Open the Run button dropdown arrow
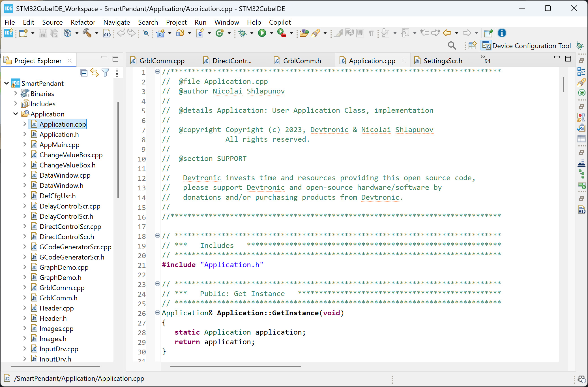The image size is (588, 387). (x=272, y=33)
